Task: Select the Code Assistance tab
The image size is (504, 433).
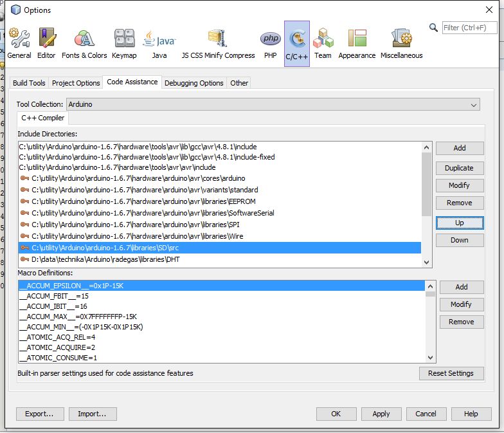Action: [x=132, y=82]
